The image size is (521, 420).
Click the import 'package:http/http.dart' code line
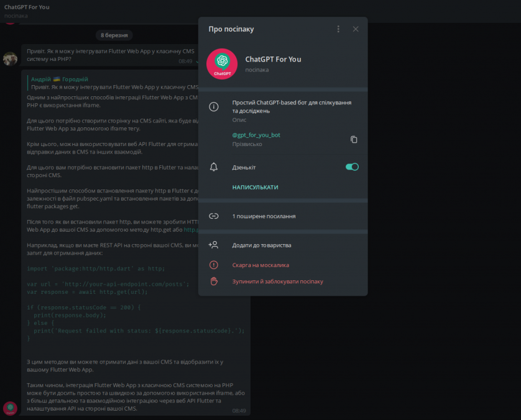coord(96,268)
